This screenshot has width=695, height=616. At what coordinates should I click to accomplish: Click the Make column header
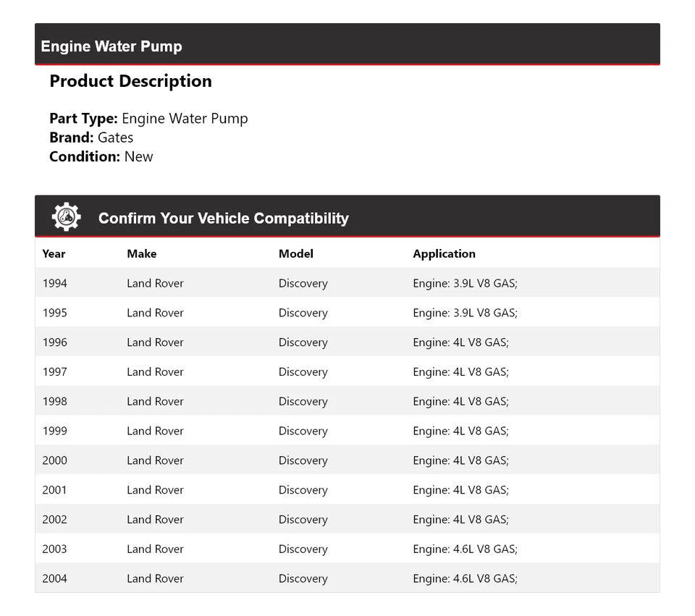pos(141,254)
